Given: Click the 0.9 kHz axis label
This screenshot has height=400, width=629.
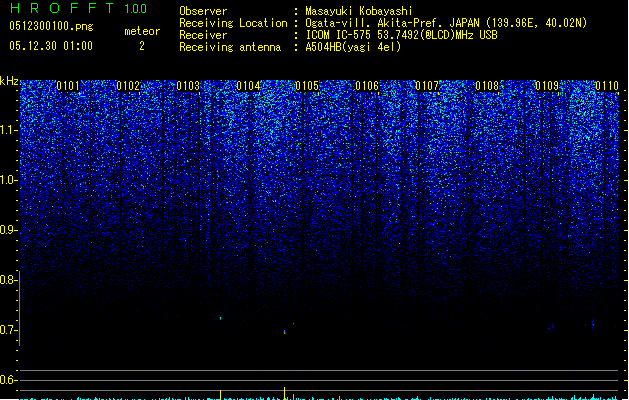Looking at the screenshot, I should pyautogui.click(x=7, y=230).
